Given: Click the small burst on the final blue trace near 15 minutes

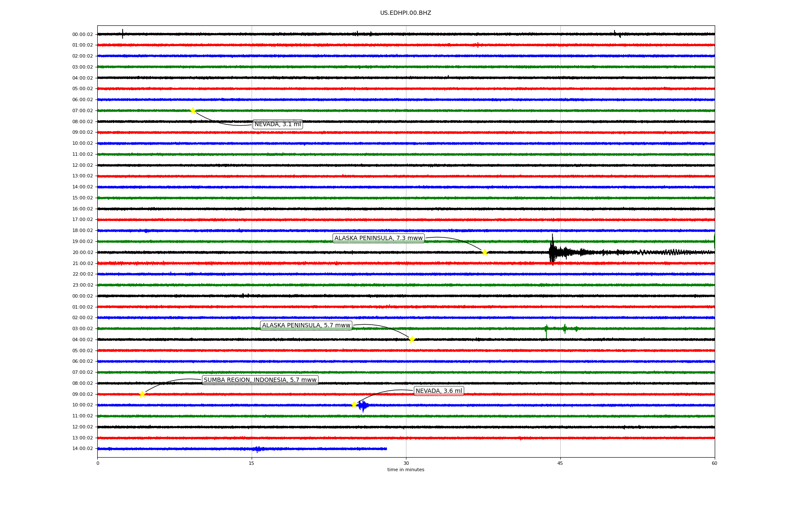Looking at the screenshot, I should pos(258,449).
